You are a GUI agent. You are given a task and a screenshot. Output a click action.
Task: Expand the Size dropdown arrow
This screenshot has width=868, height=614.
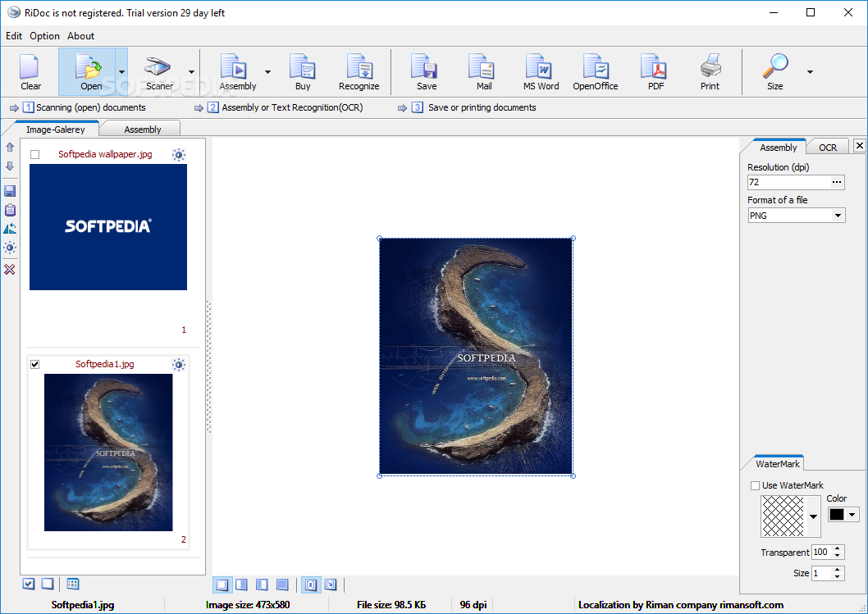(x=810, y=72)
